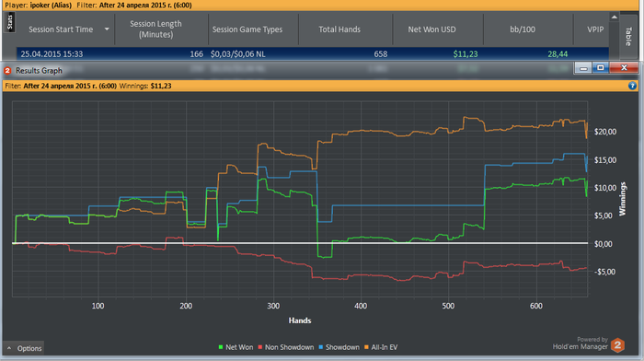Sort by Session Start Time column
The width and height of the screenshot is (644, 361).
[x=61, y=29]
